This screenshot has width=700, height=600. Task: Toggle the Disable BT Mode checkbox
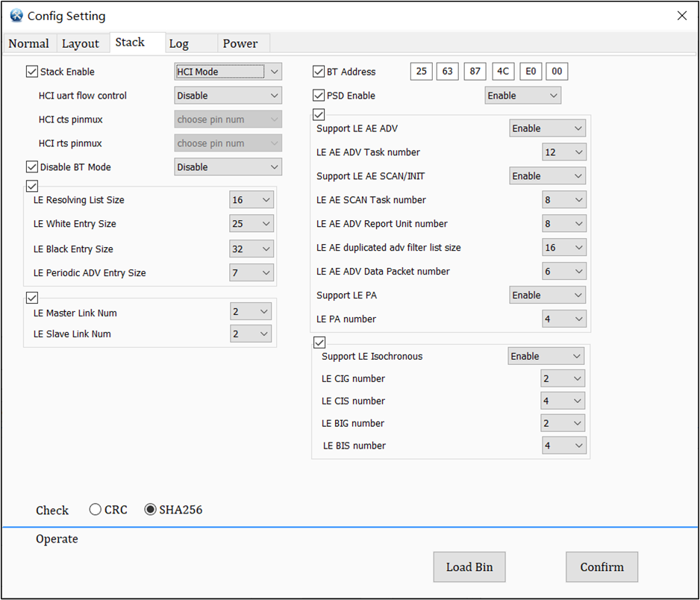[x=31, y=167]
